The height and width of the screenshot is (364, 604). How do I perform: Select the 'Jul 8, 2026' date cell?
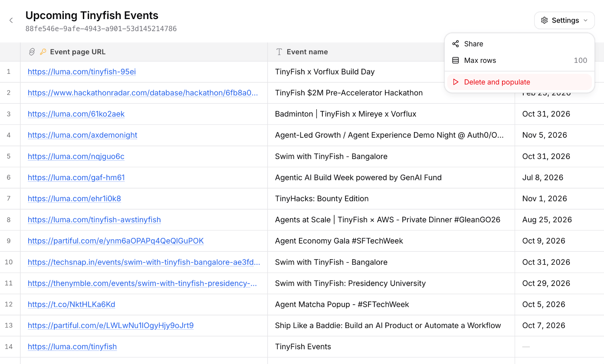[x=559, y=178]
